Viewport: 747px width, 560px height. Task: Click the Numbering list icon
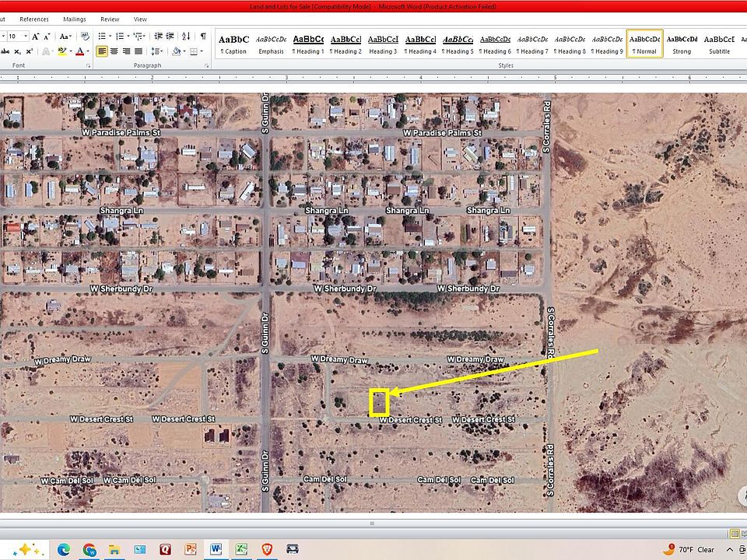tap(120, 37)
